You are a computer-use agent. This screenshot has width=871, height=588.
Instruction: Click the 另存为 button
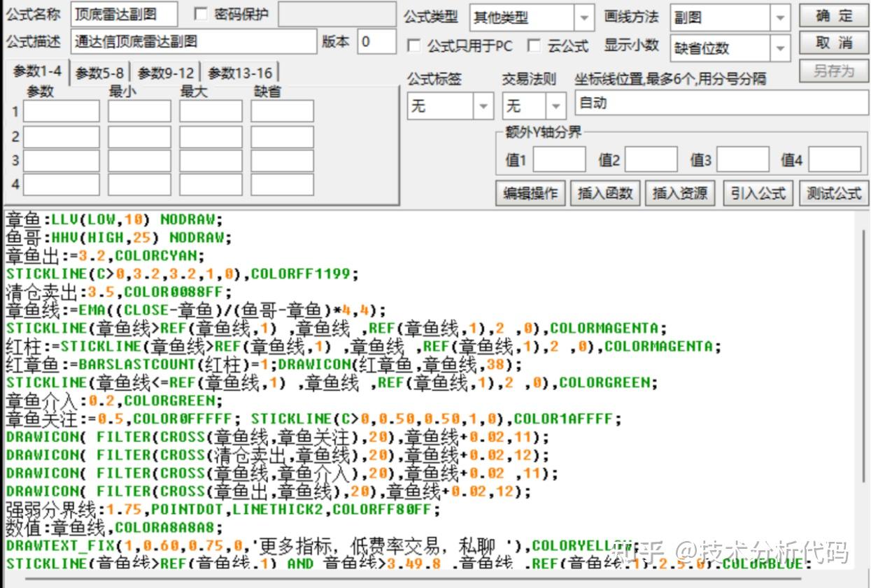pos(834,71)
